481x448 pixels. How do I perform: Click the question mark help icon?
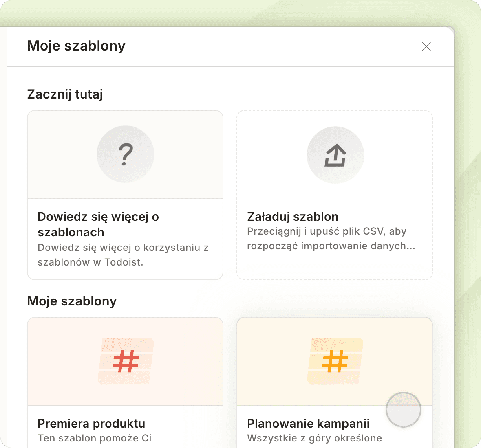(126, 154)
